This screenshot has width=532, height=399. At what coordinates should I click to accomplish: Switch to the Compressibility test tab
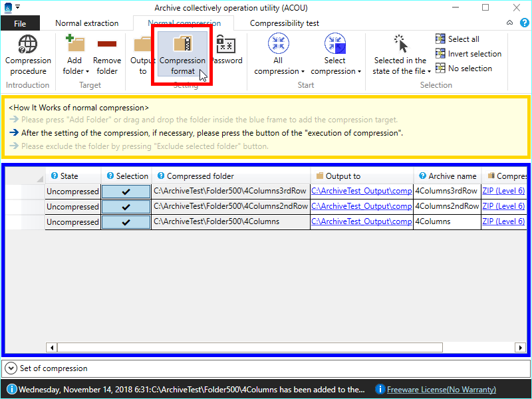(x=284, y=23)
